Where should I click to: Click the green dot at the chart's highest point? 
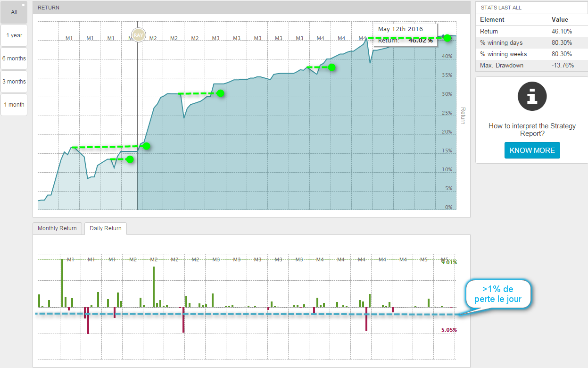(x=447, y=38)
